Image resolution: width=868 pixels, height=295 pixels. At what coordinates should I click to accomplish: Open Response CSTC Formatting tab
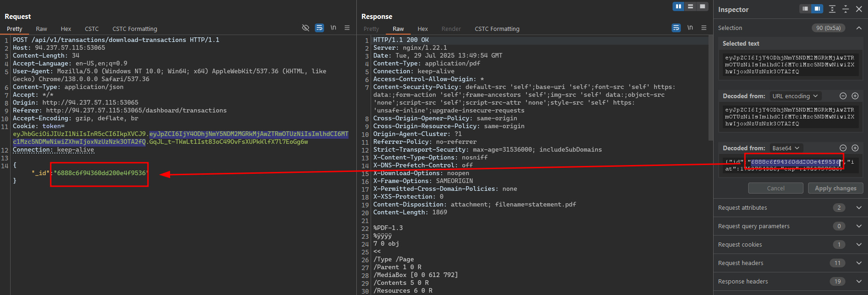[497, 29]
